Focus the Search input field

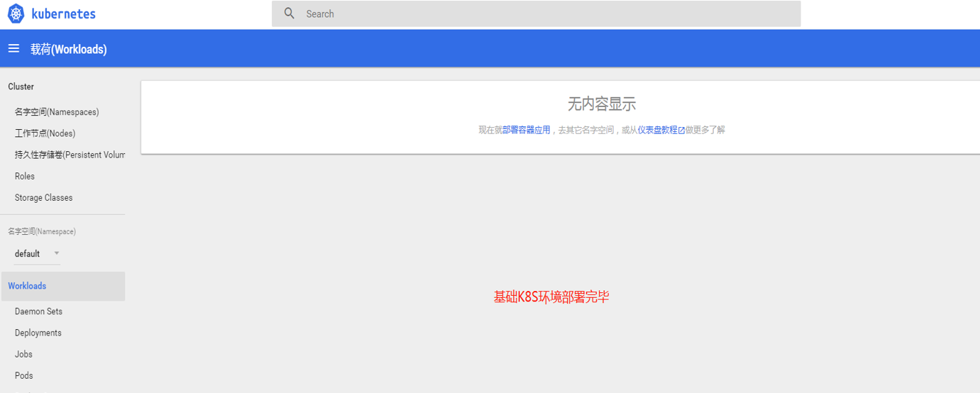pyautogui.click(x=536, y=13)
